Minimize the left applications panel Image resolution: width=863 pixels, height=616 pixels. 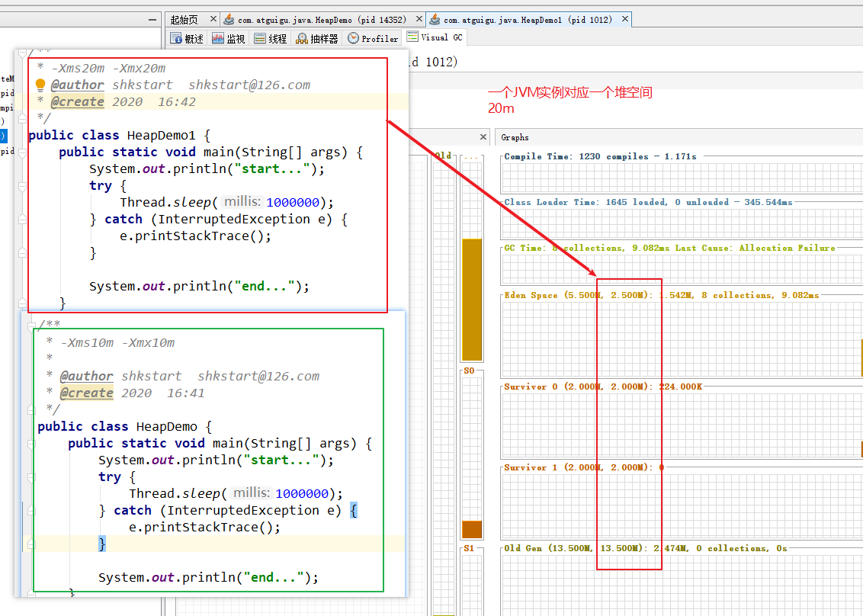point(152,20)
